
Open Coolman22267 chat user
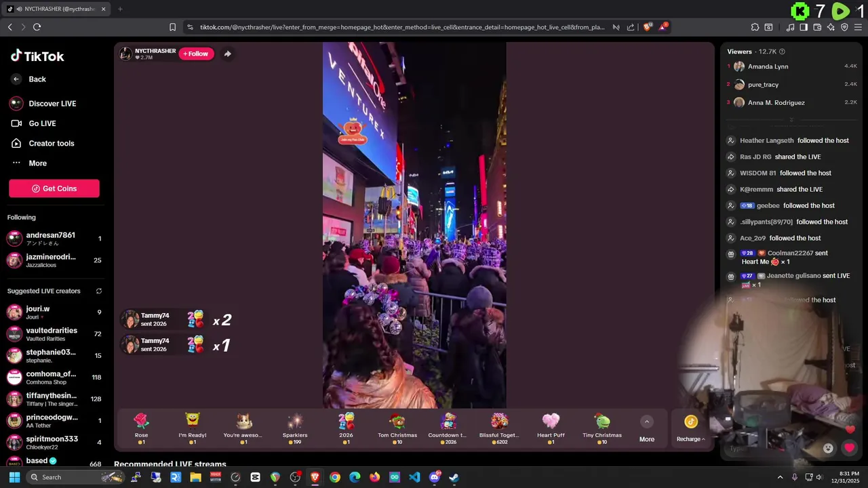[x=790, y=253]
